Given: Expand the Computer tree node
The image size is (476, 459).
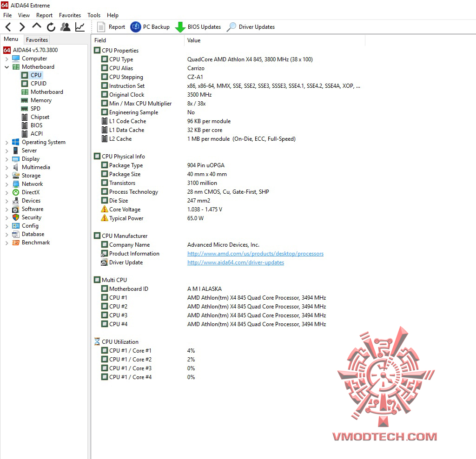Looking at the screenshot, I should [7, 59].
